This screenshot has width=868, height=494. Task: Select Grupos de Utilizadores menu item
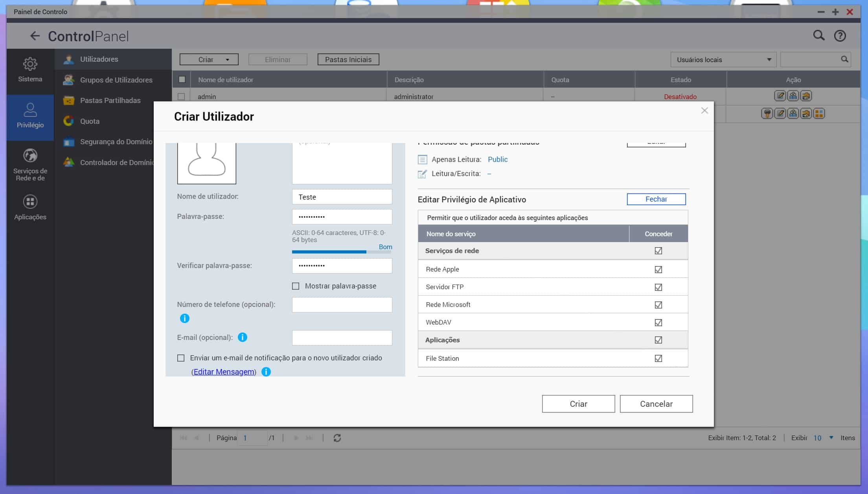[x=116, y=80]
